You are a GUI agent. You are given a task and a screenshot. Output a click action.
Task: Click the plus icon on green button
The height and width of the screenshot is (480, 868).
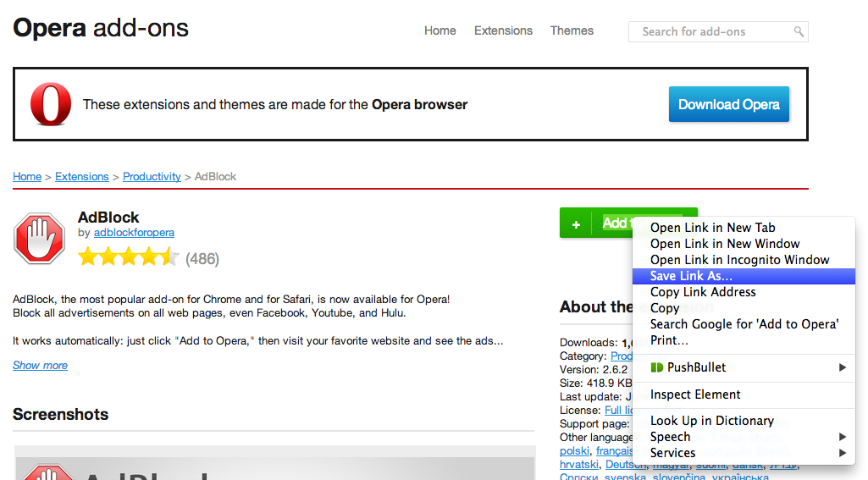576,224
